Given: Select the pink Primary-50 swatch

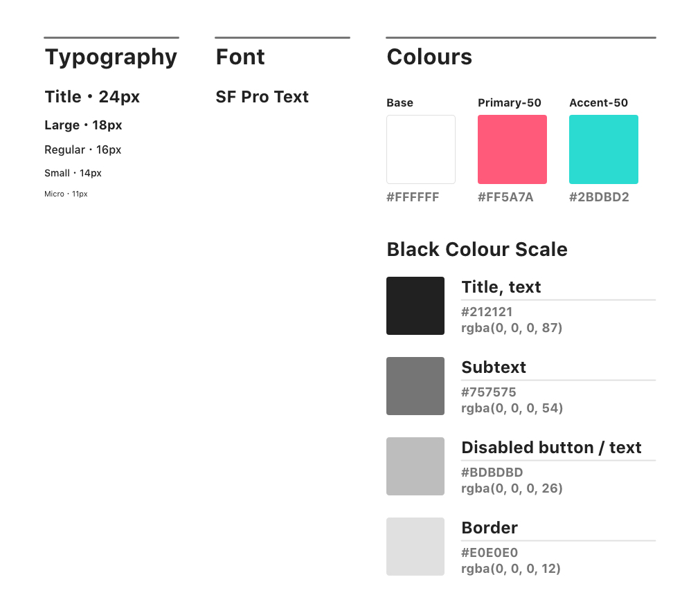Looking at the screenshot, I should (x=512, y=149).
